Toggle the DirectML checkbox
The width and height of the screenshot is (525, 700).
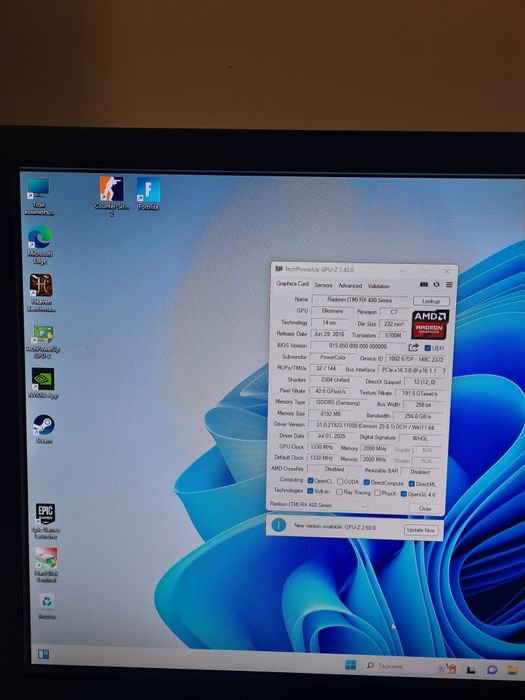tap(412, 484)
